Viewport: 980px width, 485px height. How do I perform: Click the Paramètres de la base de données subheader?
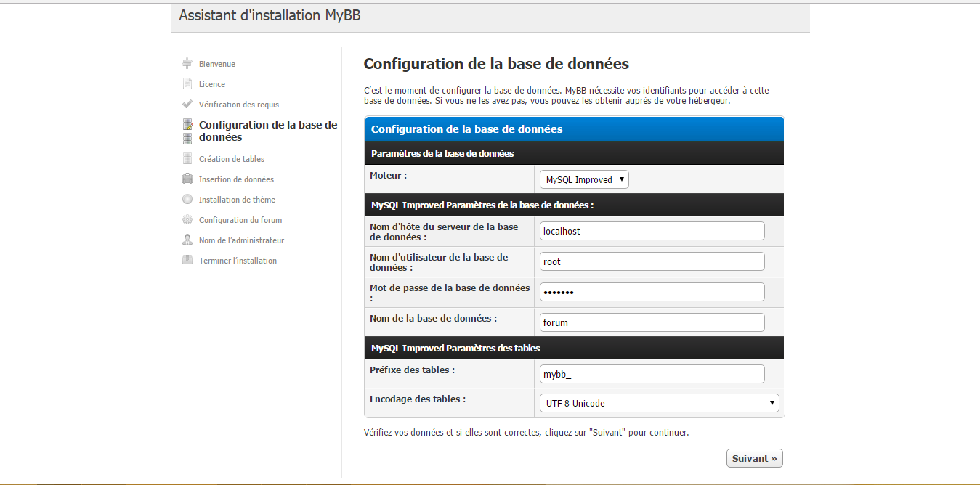[x=442, y=153]
